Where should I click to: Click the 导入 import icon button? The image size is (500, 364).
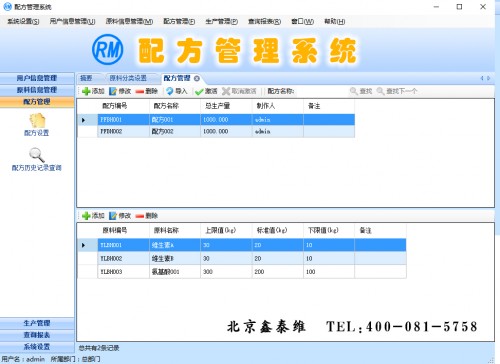pyautogui.click(x=177, y=91)
